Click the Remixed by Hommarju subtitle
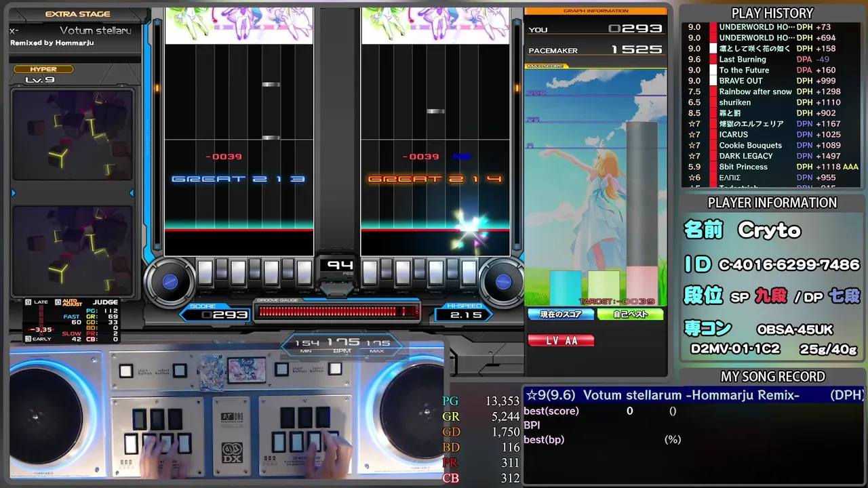The image size is (868, 488). tap(52, 43)
